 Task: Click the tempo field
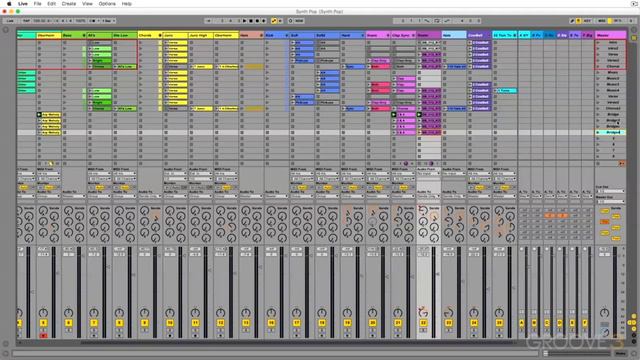click(x=40, y=20)
